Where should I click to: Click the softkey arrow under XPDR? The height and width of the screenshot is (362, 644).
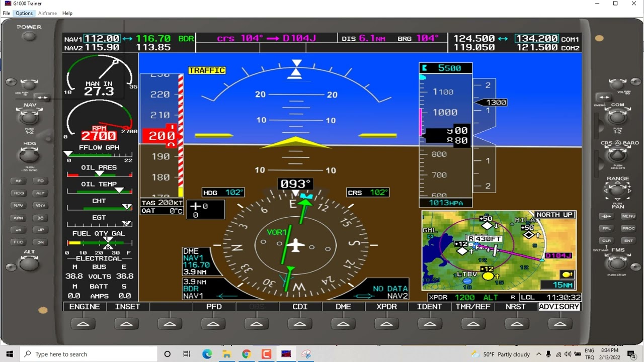tap(386, 324)
